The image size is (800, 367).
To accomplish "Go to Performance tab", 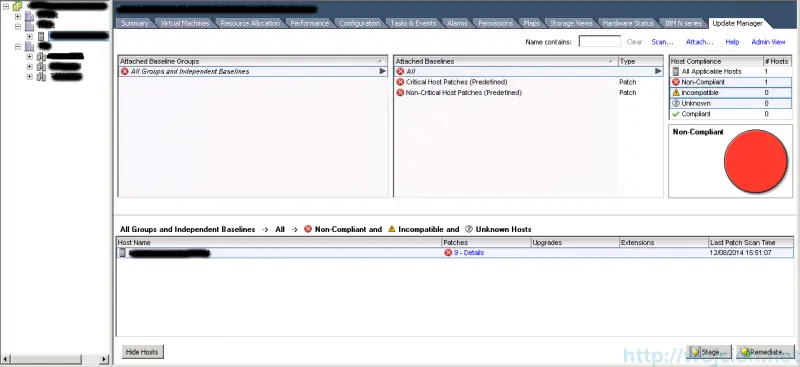I will click(310, 23).
